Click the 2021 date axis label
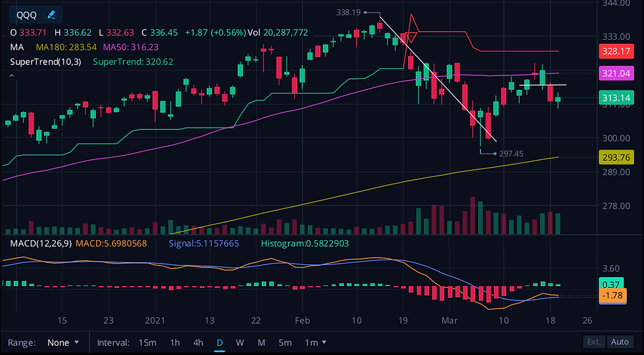The height and width of the screenshot is (355, 644). (x=156, y=321)
